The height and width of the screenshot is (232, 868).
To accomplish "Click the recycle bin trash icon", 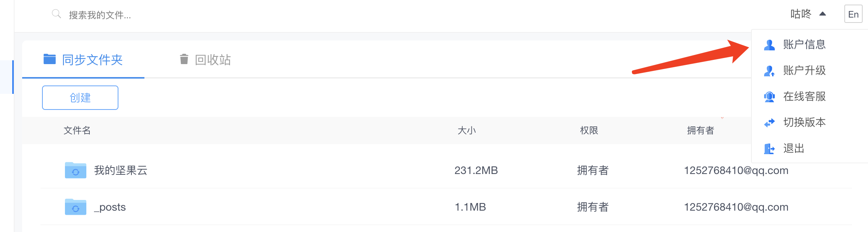I will [184, 59].
